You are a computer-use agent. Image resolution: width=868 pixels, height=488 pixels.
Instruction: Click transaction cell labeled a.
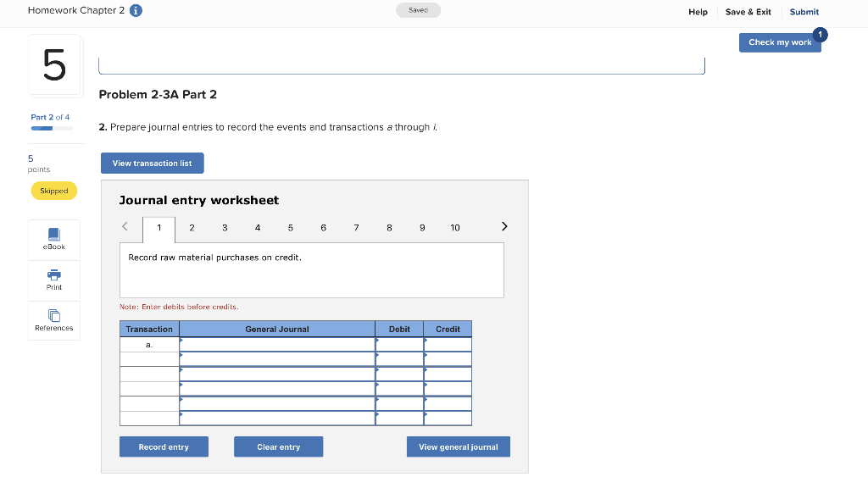pos(149,345)
